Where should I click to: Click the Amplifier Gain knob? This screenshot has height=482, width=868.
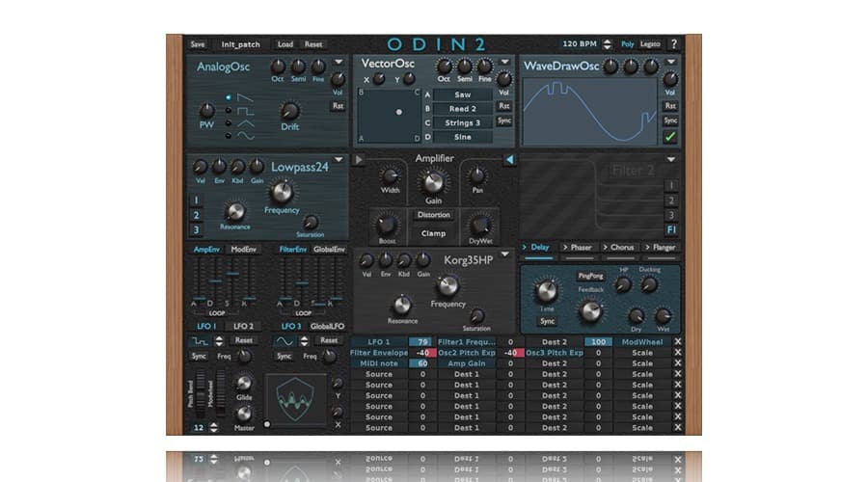(433, 182)
